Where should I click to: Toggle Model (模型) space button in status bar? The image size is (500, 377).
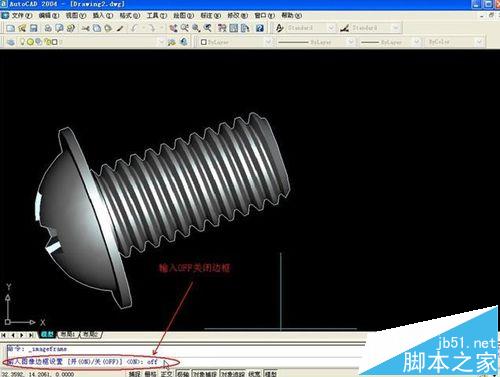pos(271,374)
